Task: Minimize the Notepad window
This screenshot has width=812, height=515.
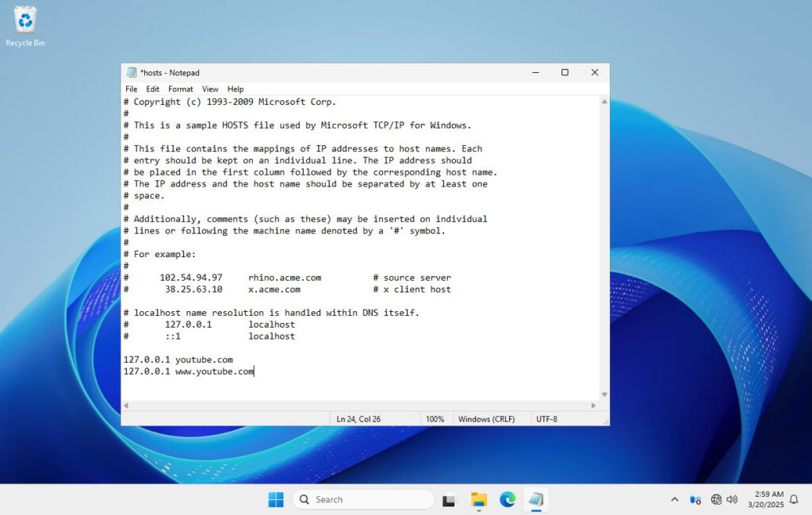Action: click(x=535, y=72)
